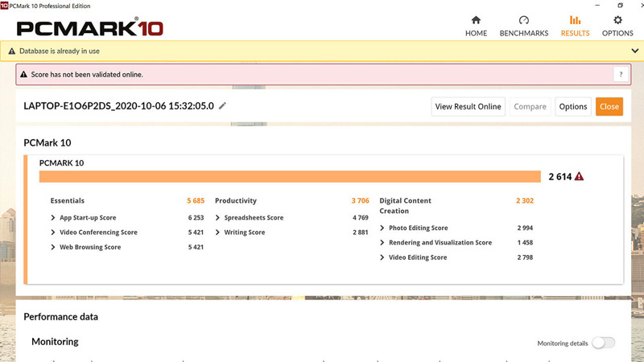Screen dimensions: 644x362
Task: Click the Essentials score 5 685
Action: pyautogui.click(x=196, y=200)
